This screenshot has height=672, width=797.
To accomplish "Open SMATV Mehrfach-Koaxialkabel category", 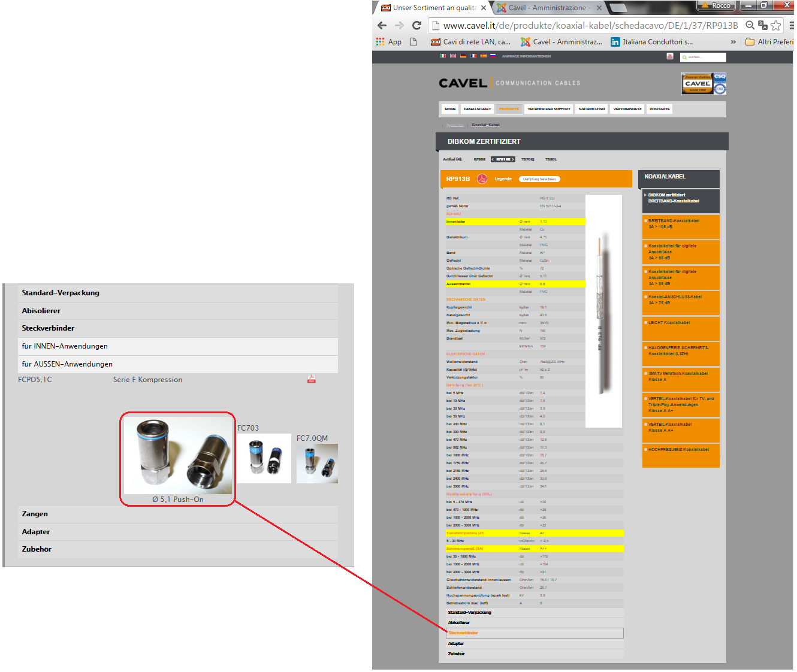I will [x=681, y=379].
